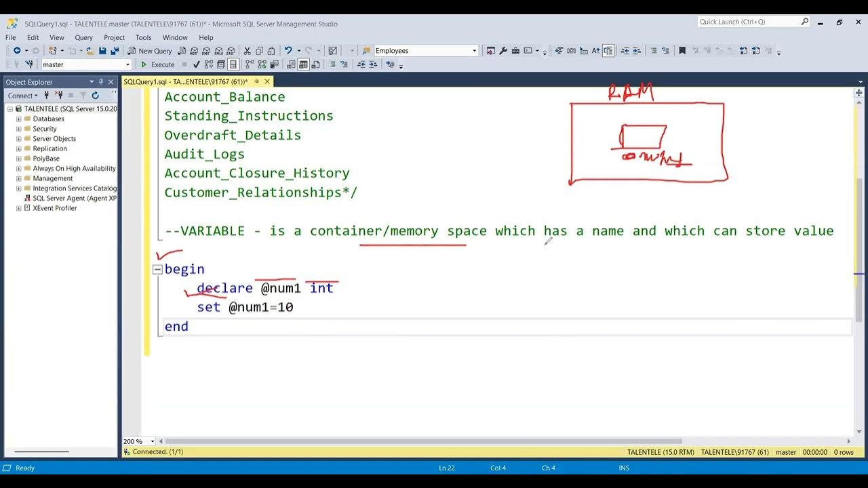Open the Connect dropdown in Object Explorer
The height and width of the screenshot is (488, 868).
[23, 96]
